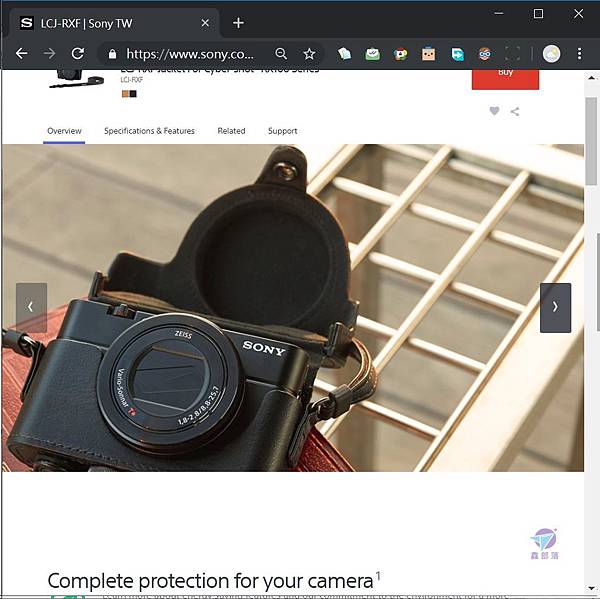Click the red Buy button
Viewport: 600px width, 599px height.
click(x=505, y=79)
